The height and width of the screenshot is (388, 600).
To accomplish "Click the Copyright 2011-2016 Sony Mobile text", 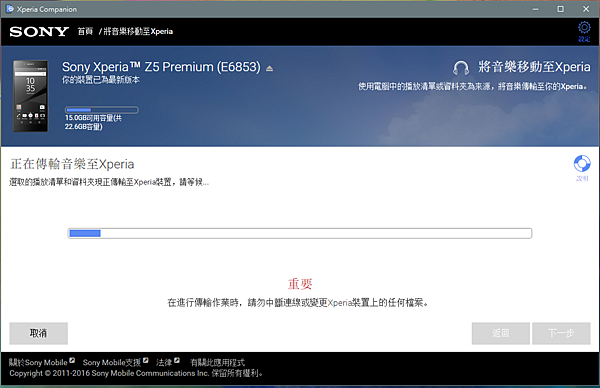I will (x=136, y=373).
